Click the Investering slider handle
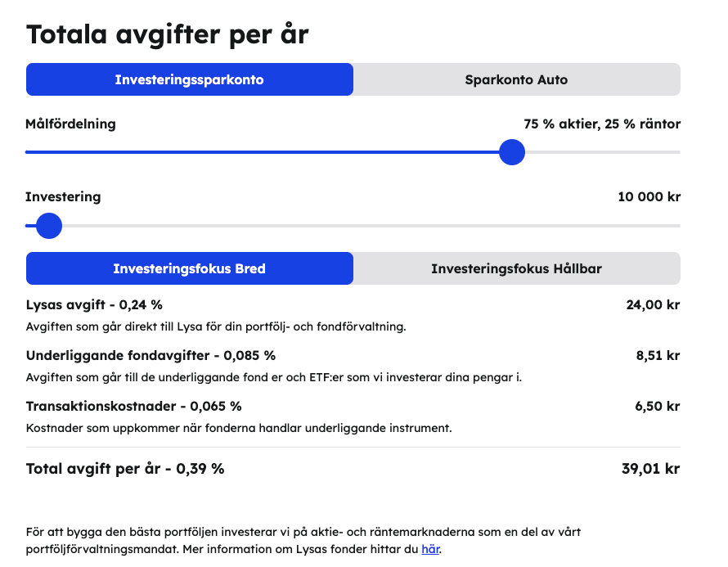728x567 pixels. click(x=49, y=226)
